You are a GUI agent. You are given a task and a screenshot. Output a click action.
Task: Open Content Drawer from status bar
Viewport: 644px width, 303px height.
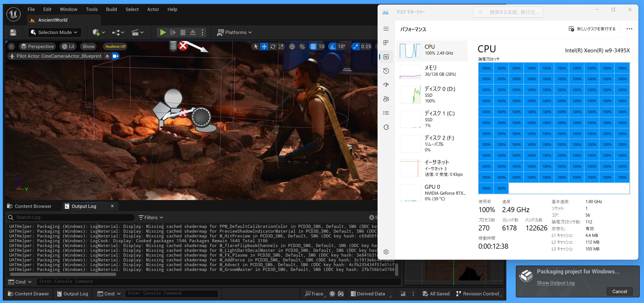[x=28, y=294]
